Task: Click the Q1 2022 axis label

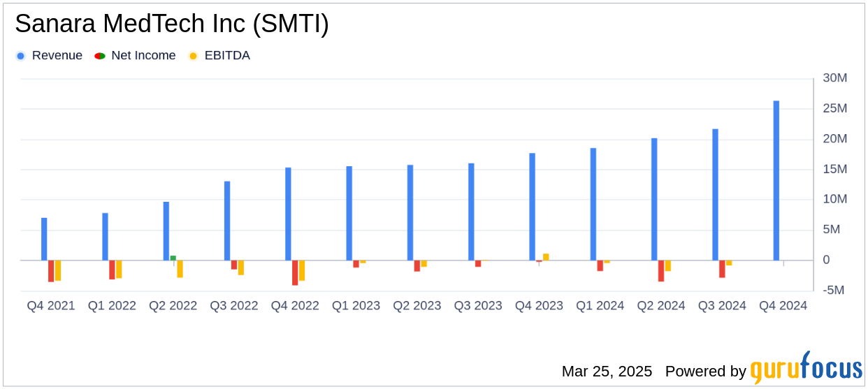Action: coord(112,306)
